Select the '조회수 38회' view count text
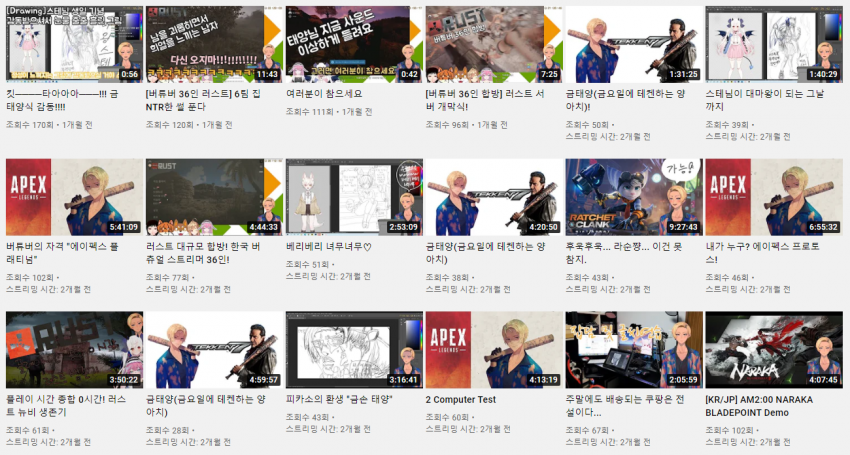 pos(447,277)
